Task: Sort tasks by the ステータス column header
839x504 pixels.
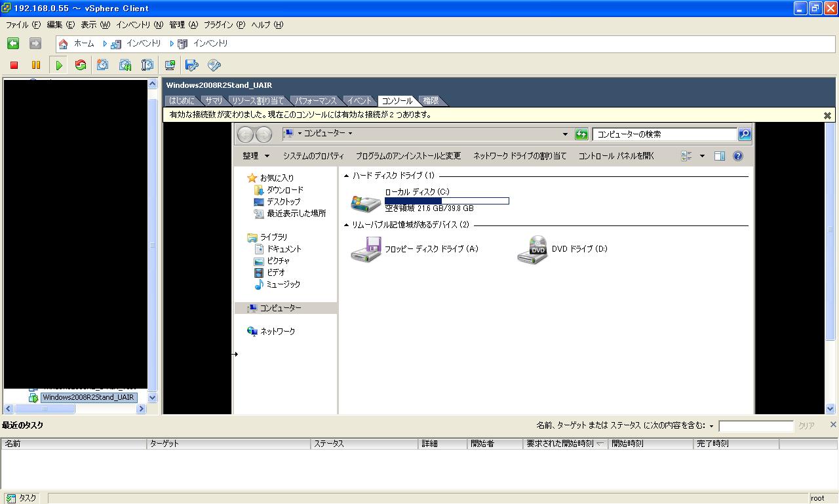Action: [364, 444]
